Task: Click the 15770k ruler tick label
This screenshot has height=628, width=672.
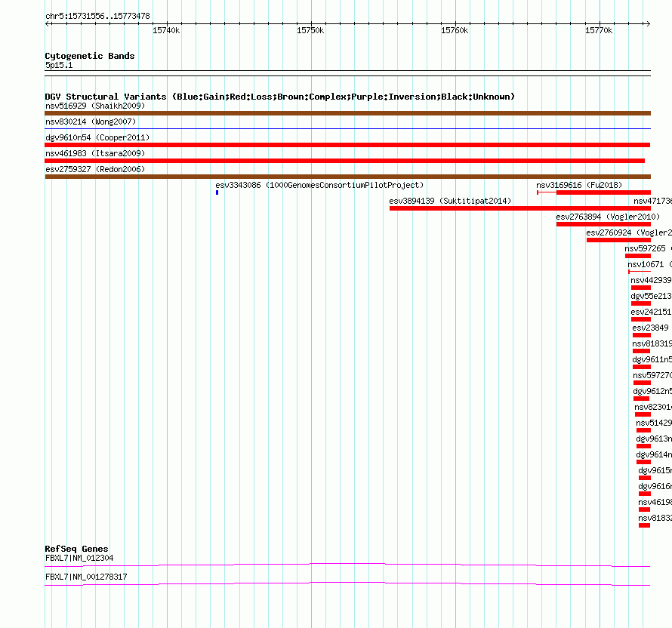Action: (600, 30)
